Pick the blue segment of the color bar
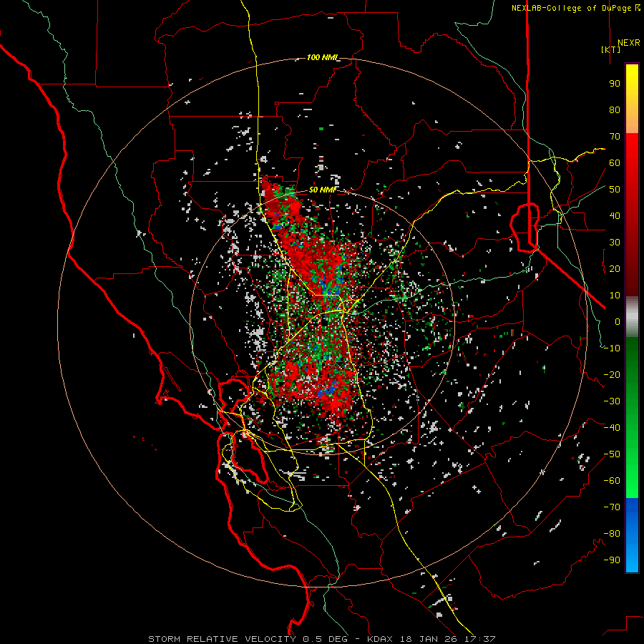This screenshot has width=644, height=644. coord(632,535)
